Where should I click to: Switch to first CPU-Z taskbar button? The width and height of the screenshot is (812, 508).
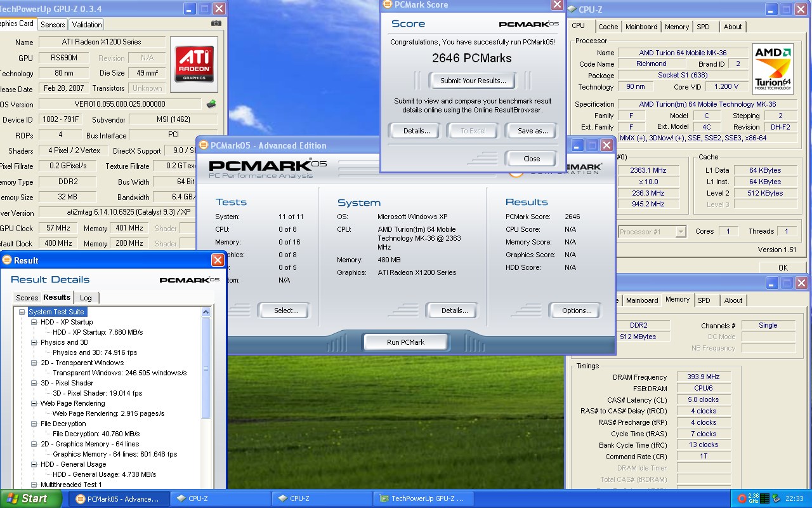click(x=221, y=498)
